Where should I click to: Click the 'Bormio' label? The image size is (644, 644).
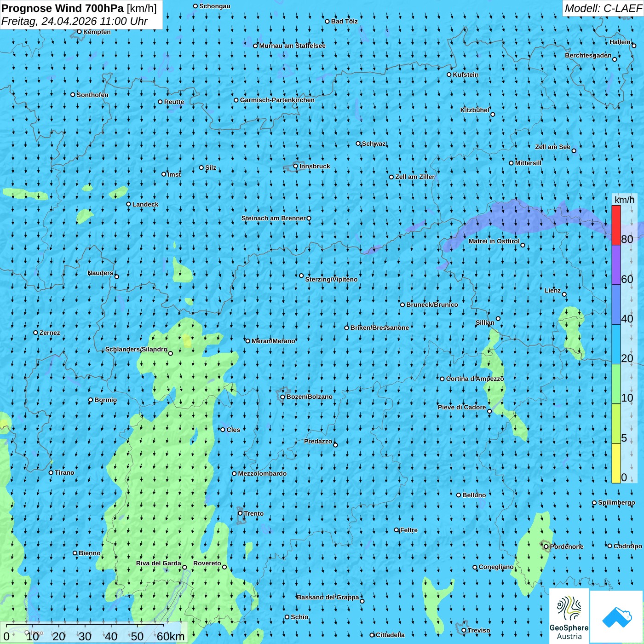105,400
